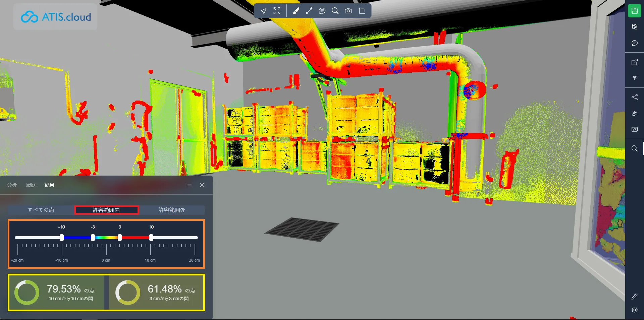Open the settings gear in sidebar
The image size is (644, 320).
click(634, 310)
